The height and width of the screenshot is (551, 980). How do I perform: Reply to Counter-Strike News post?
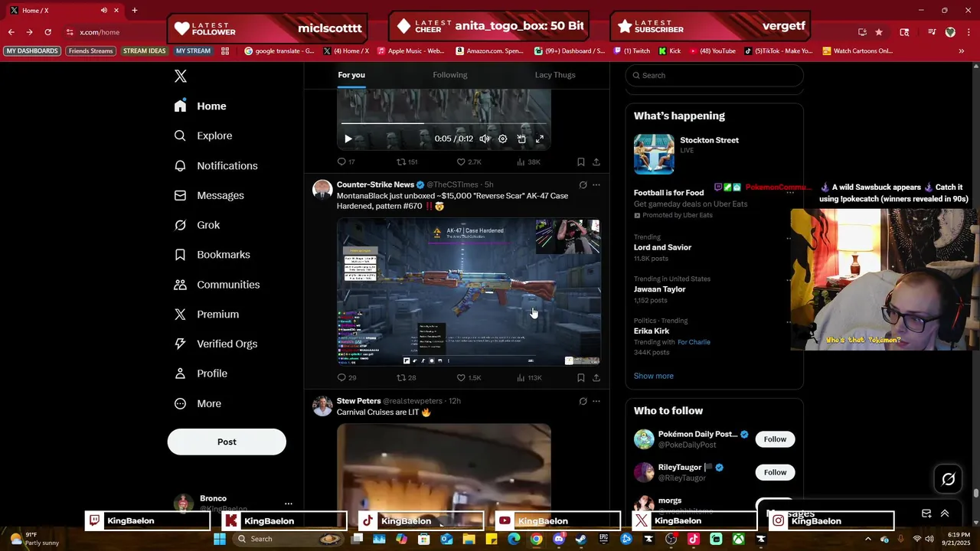tap(347, 377)
